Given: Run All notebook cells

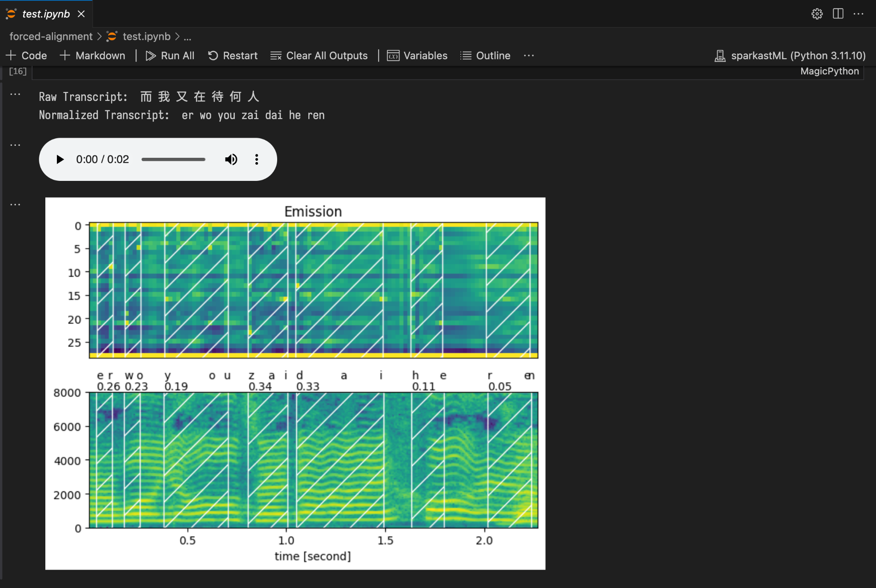Looking at the screenshot, I should pos(170,56).
